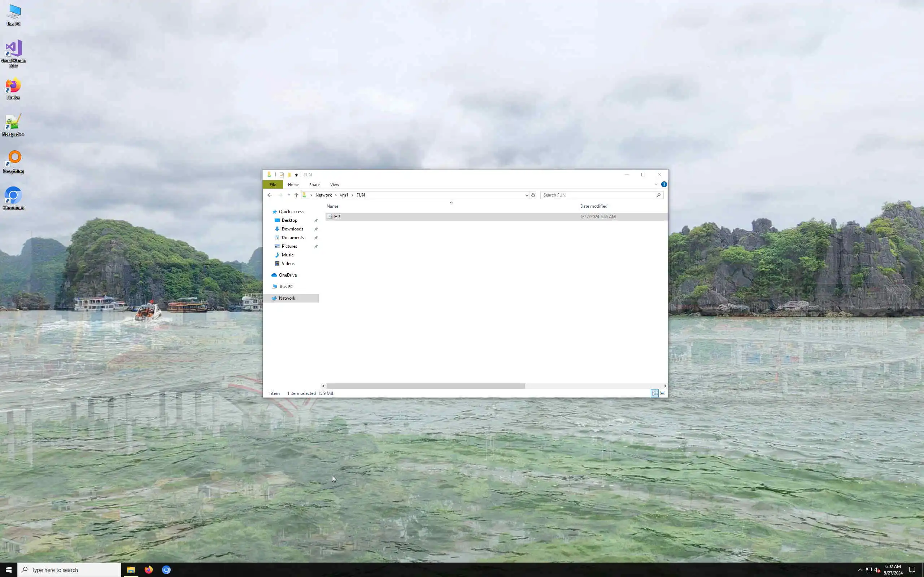924x577 pixels.
Task: Click New Folder quick access icon
Action: coord(289,175)
